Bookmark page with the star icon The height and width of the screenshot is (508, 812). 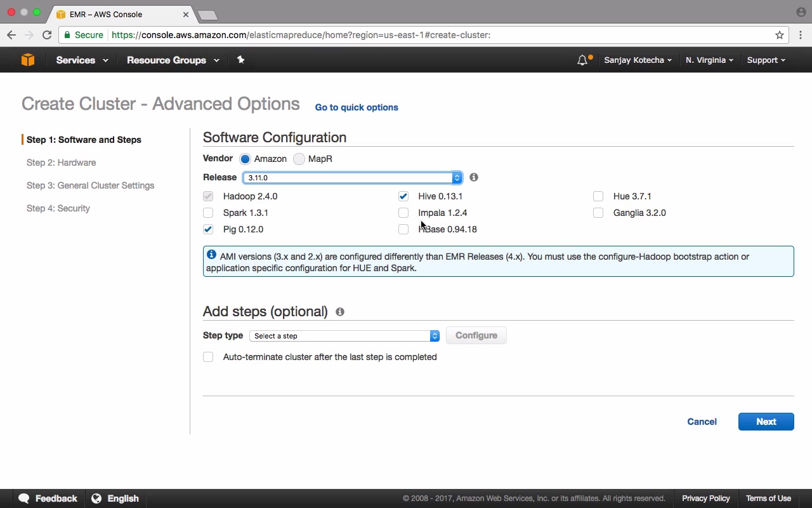(780, 35)
